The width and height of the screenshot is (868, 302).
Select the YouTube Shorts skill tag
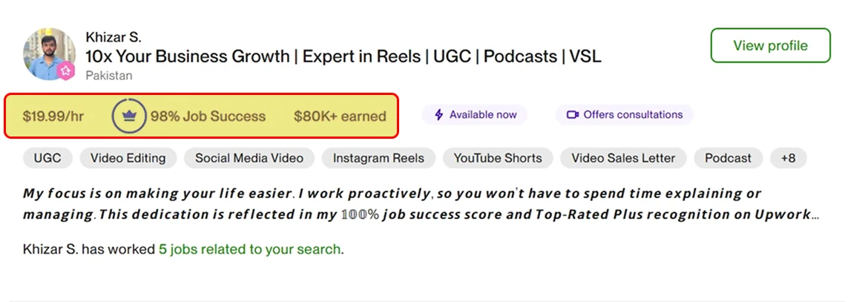point(498,158)
